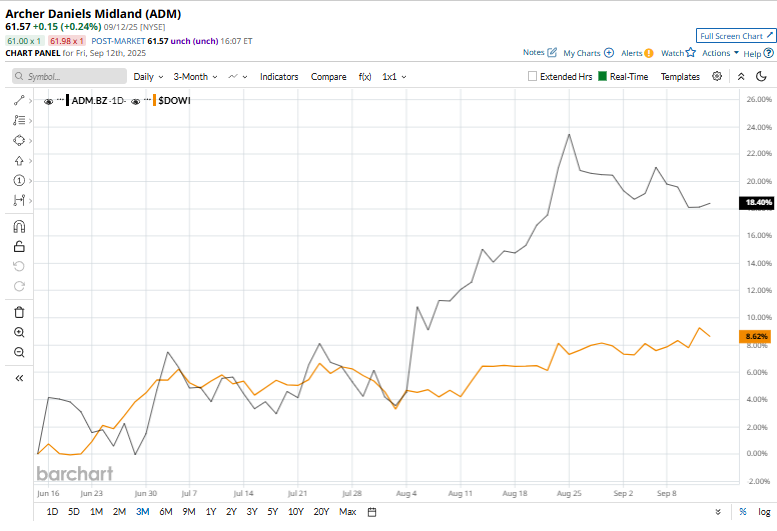The height and width of the screenshot is (531, 777).
Task: Collapse the chart toolbar with double chevron
Action: point(741,76)
